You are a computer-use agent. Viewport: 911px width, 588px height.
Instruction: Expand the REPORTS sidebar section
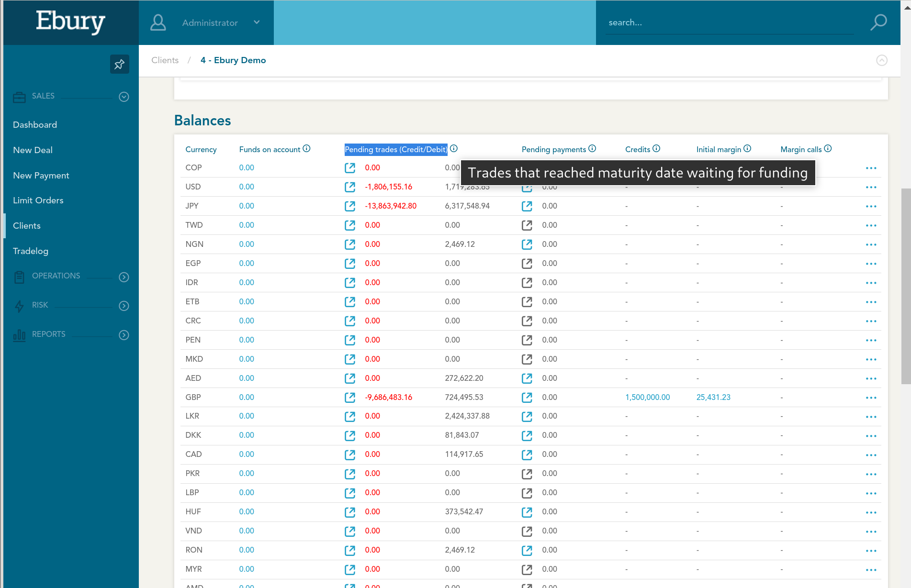pos(124,335)
